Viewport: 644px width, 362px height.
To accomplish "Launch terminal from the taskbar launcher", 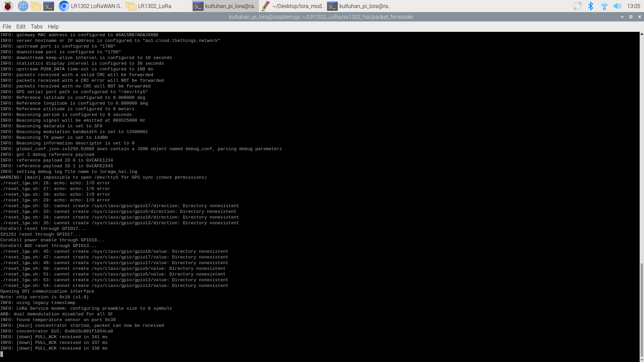I will tap(49, 6).
